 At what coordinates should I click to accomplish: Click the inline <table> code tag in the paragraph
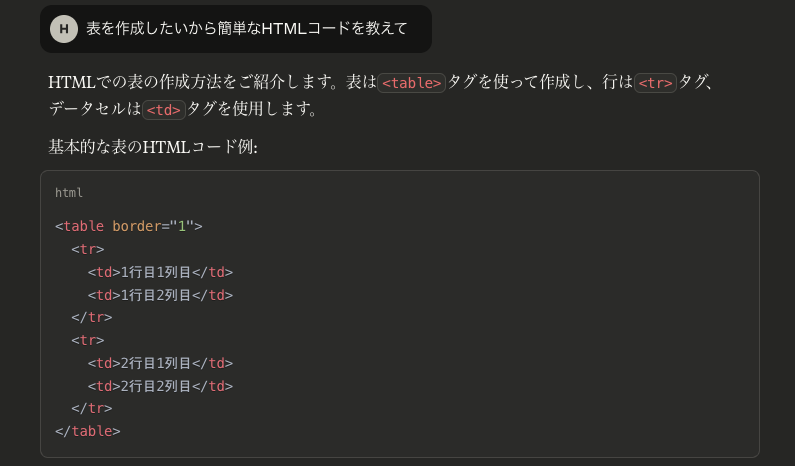click(x=412, y=83)
